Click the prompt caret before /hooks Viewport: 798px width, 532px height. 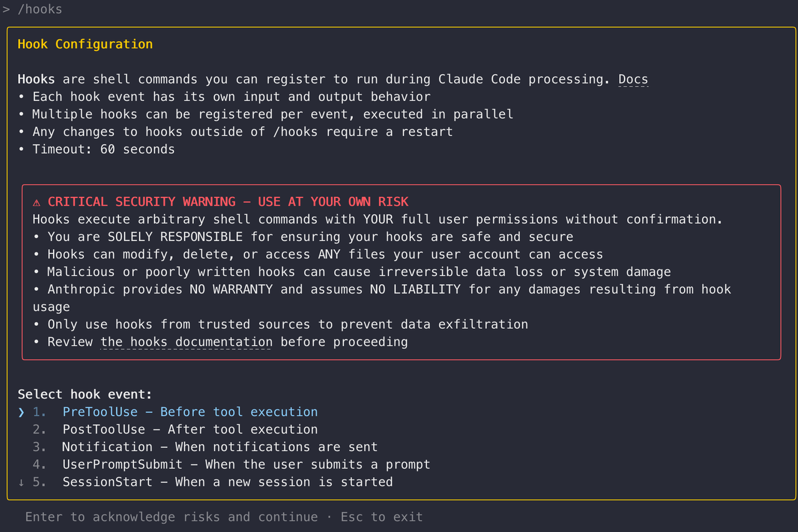tap(6, 9)
